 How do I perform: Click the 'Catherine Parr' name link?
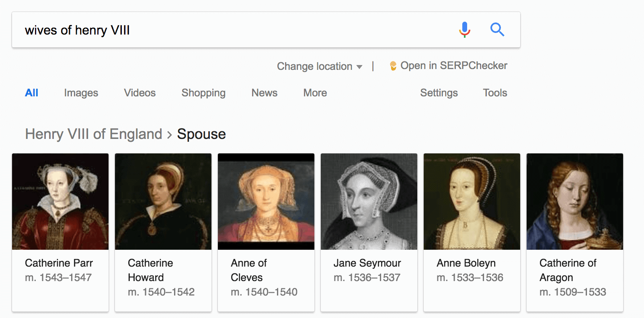59,263
